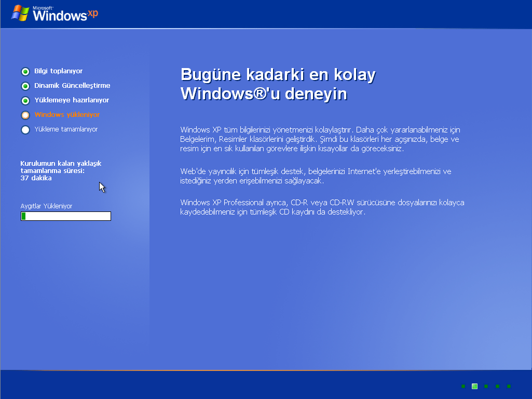This screenshot has height=399, width=532.
Task: Click the green bullet beside Dinamik Güncelleştirme
Action: tap(25, 86)
